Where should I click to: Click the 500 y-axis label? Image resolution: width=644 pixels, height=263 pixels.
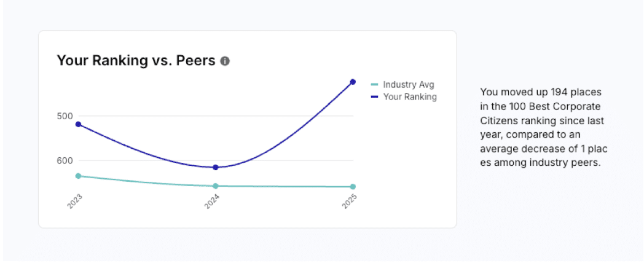(x=65, y=116)
